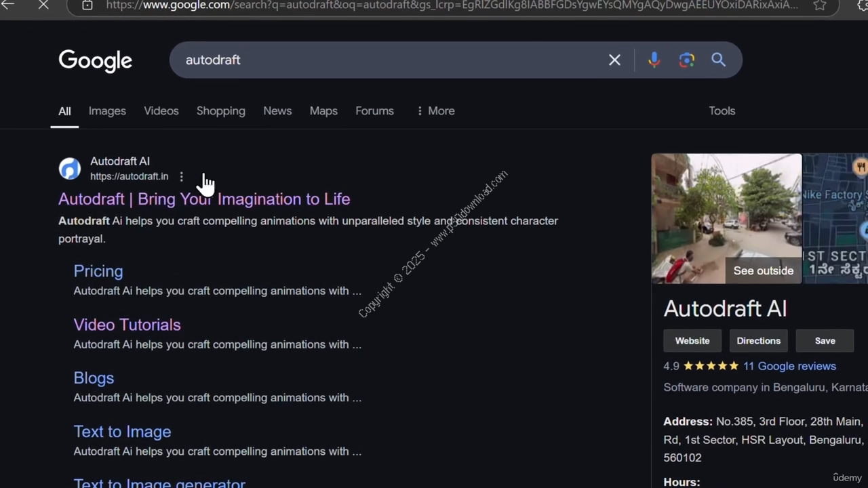The image size is (868, 488).
Task: Switch to the Forums tab
Action: click(374, 111)
